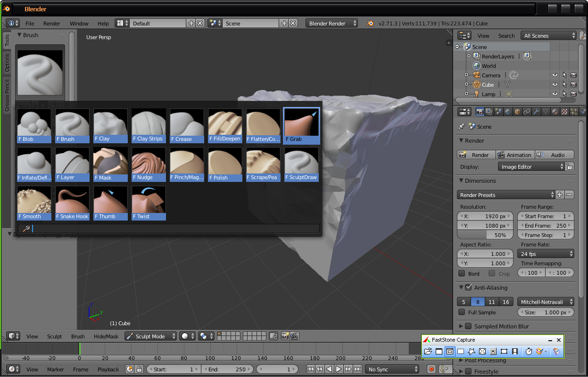Open the Sculpt Mode dropdown
Screen dimensions: 588x377
tap(151, 336)
